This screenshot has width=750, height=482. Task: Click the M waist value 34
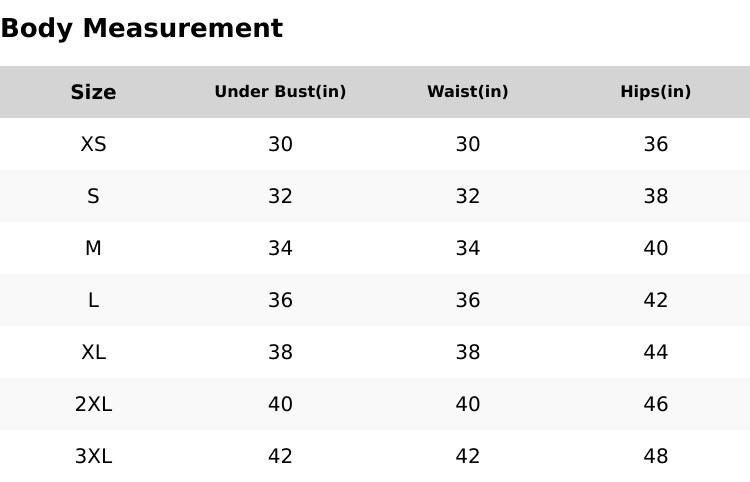[467, 248]
